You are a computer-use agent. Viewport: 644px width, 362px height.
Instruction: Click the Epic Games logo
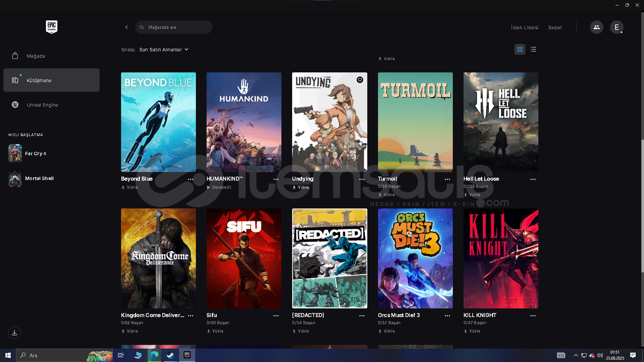click(x=51, y=27)
